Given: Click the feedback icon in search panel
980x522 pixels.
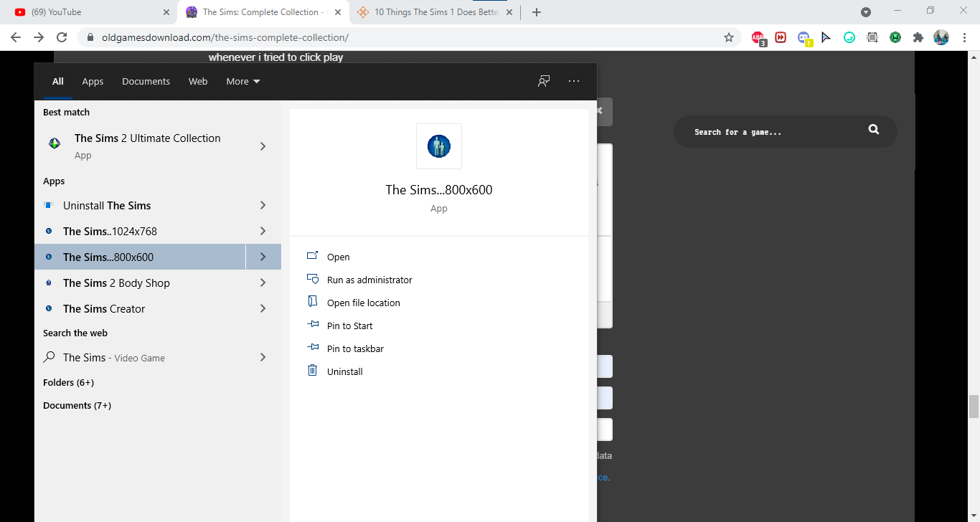Looking at the screenshot, I should tap(544, 81).
